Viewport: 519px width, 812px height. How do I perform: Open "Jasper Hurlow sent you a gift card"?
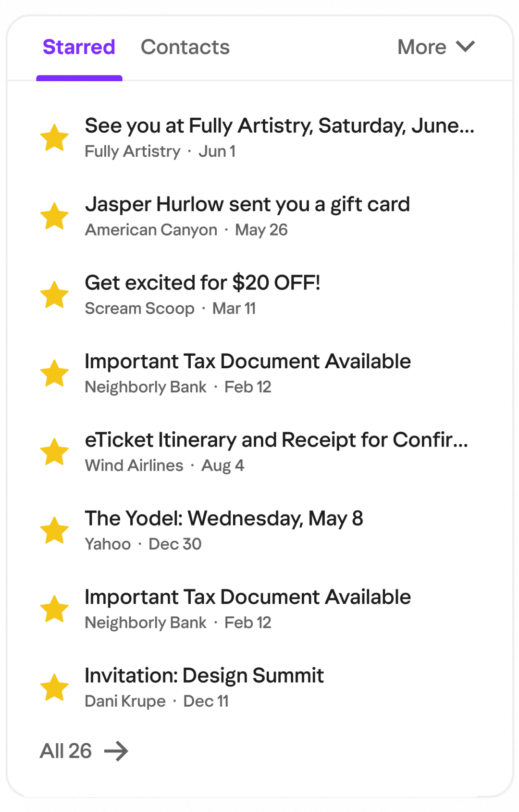[x=247, y=204]
